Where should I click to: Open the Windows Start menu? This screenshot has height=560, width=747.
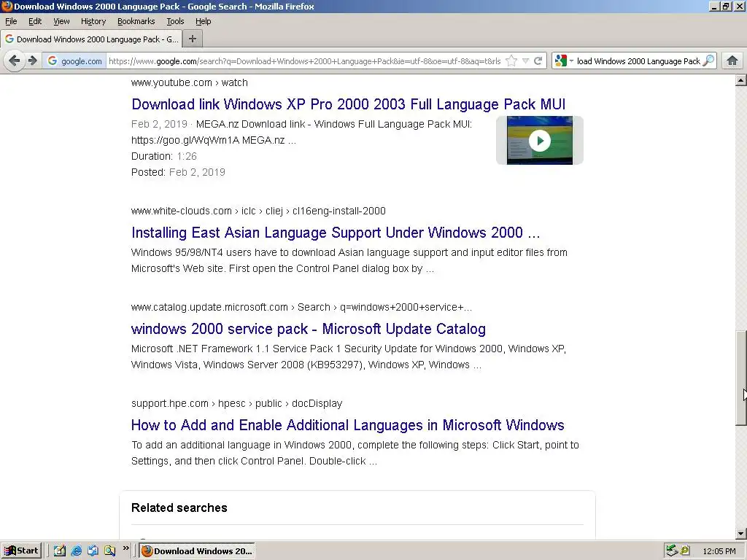[21, 551]
